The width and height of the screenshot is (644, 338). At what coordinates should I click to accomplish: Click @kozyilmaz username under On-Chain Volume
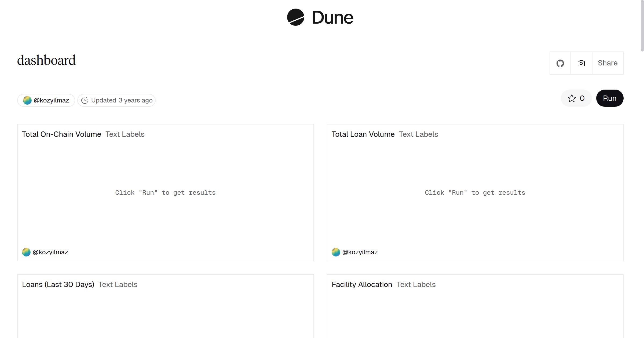click(x=50, y=252)
